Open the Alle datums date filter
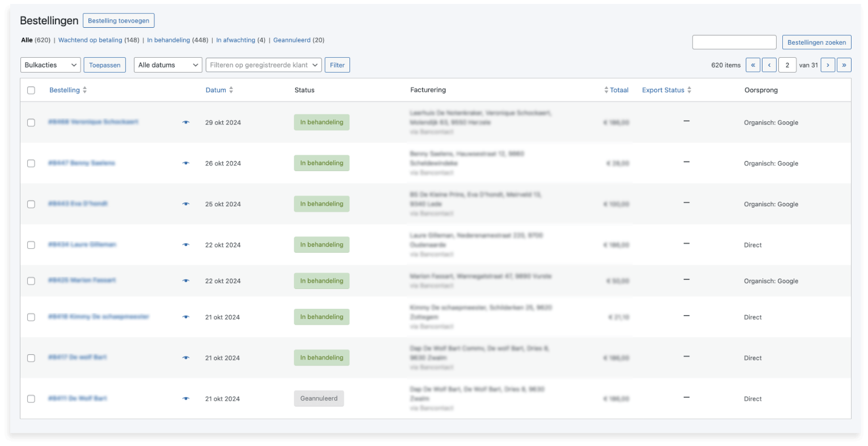This screenshot has width=868, height=446. coord(168,65)
